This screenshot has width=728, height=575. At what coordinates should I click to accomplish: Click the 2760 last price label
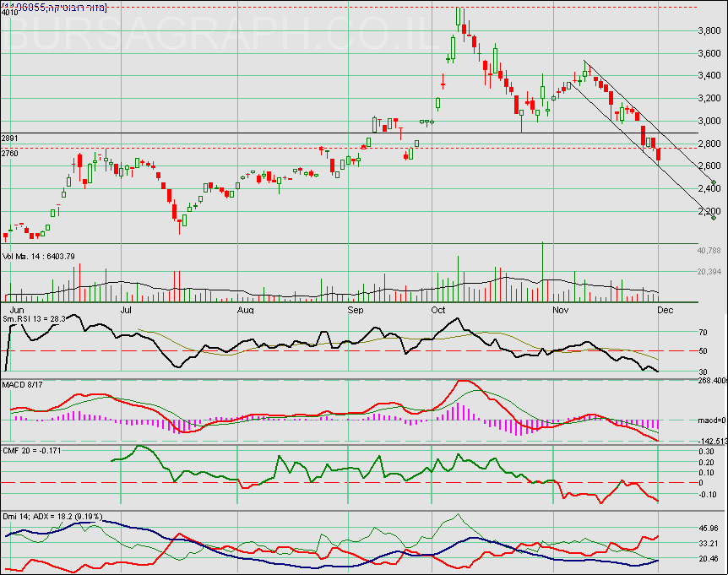pos(10,154)
